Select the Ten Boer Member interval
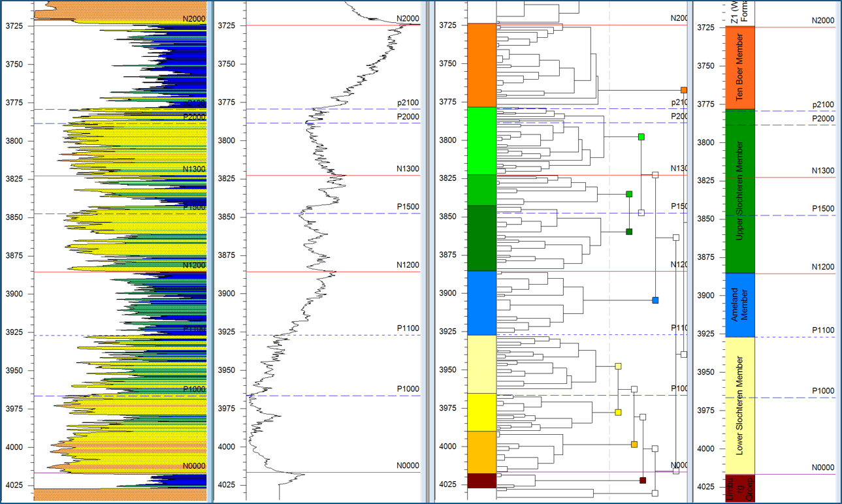Viewport: 842px width, 504px height. 741,68
